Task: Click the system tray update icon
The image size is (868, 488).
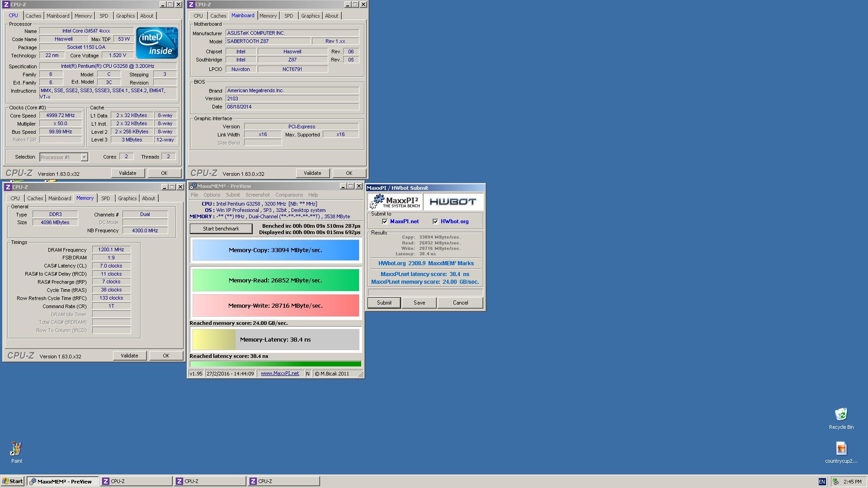Action: point(835,482)
